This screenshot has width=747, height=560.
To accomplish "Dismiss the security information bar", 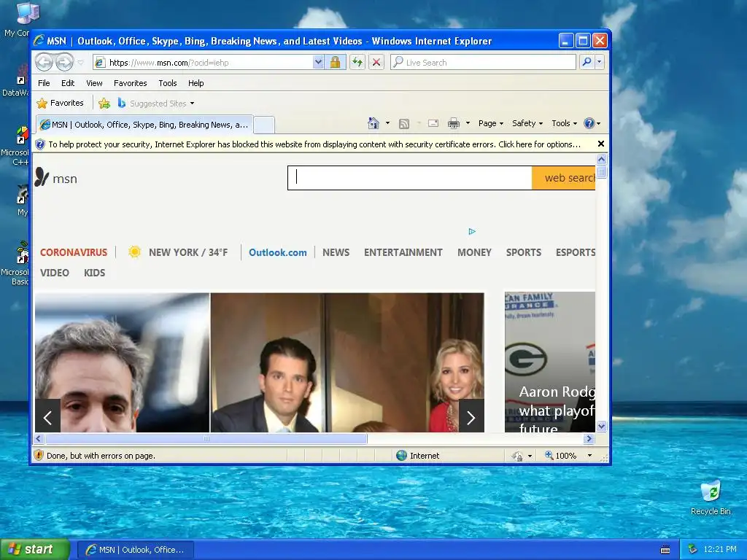I will [601, 144].
